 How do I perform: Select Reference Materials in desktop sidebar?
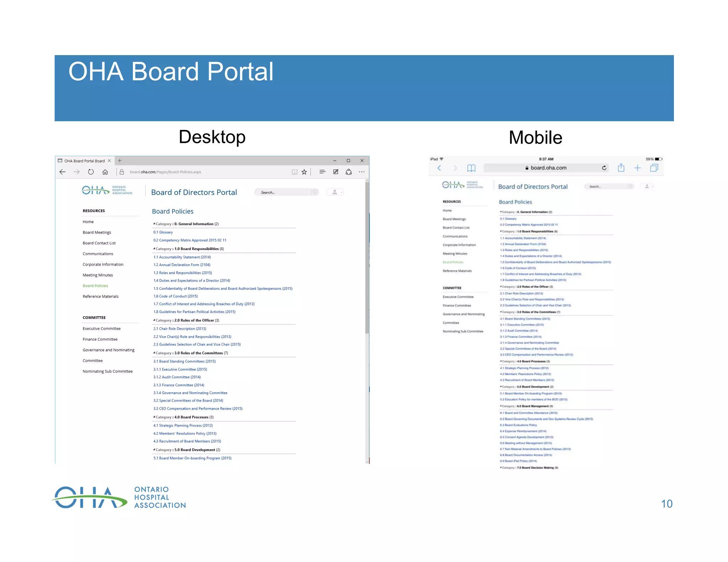(x=101, y=296)
